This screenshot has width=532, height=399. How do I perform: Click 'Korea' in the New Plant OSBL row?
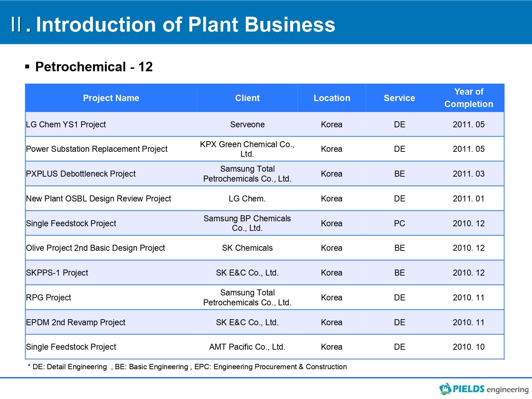(x=332, y=199)
